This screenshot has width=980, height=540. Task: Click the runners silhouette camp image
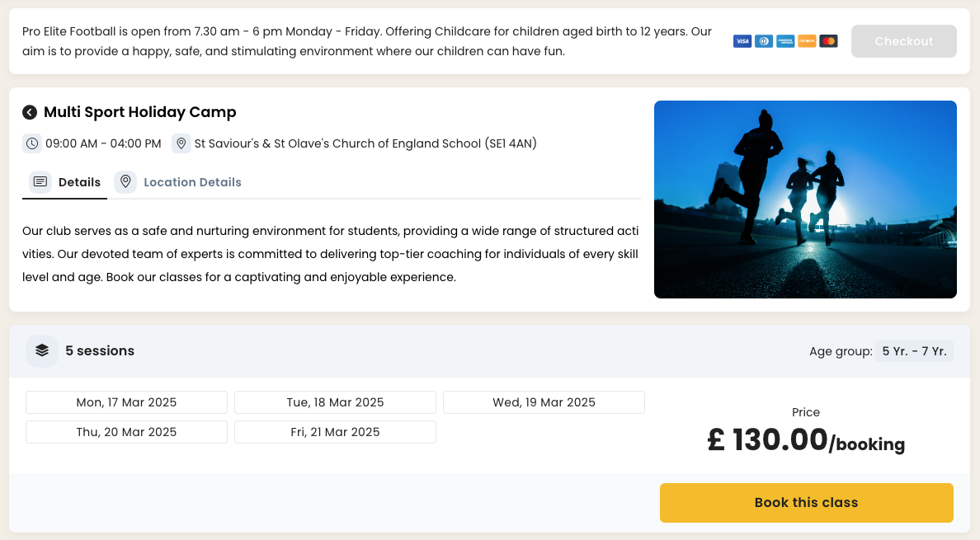click(x=805, y=199)
